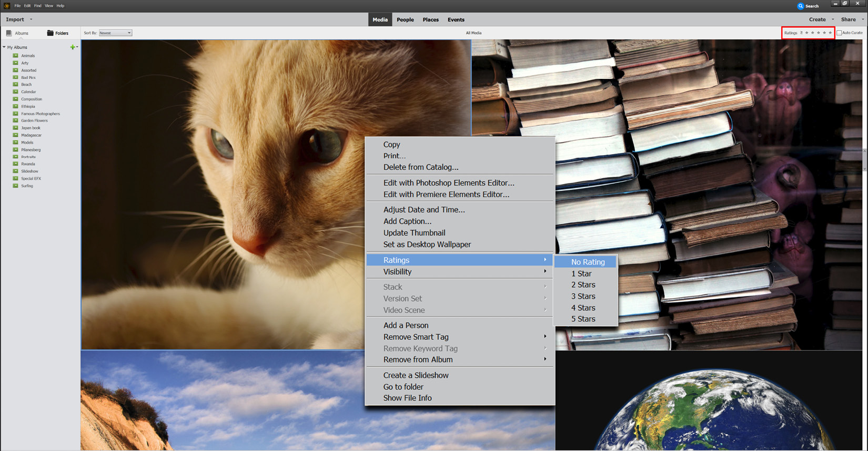Open the arrow beside the green plus
This screenshot has height=451, width=868.
(x=77, y=47)
